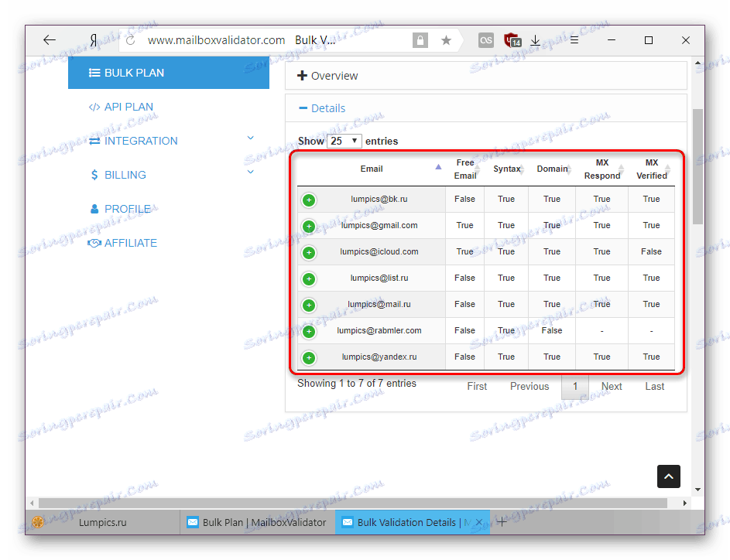Go to the Last pagination page

click(x=655, y=387)
